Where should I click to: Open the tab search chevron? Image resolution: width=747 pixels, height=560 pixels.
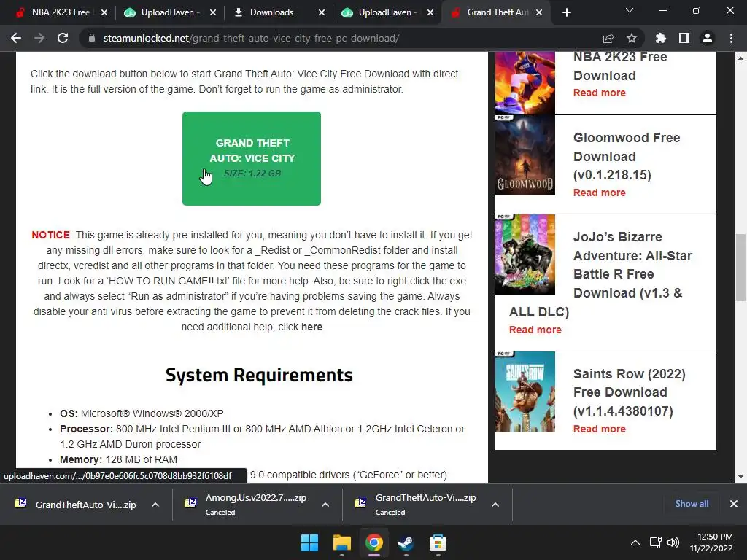(630, 10)
